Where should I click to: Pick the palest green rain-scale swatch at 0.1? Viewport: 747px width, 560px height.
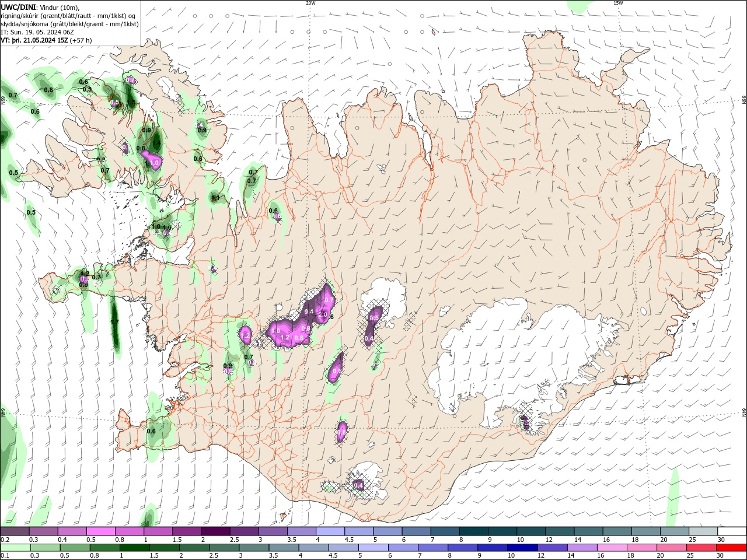pos(15,548)
